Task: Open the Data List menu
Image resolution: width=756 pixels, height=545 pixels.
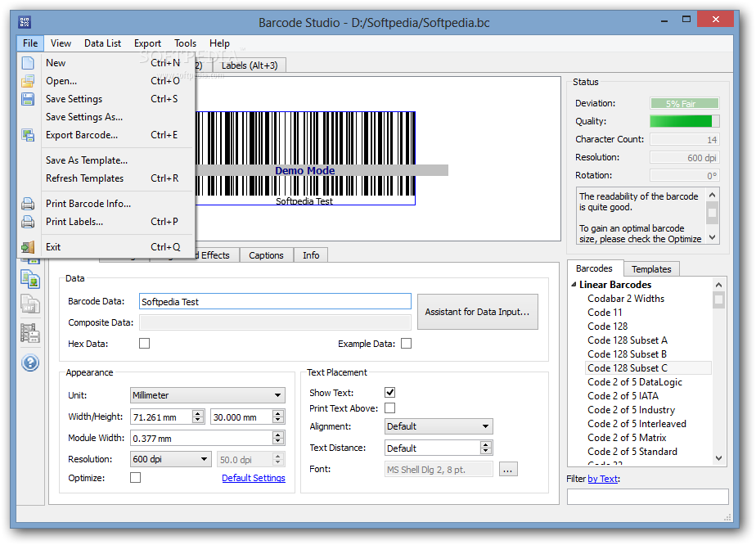Action: tap(103, 43)
